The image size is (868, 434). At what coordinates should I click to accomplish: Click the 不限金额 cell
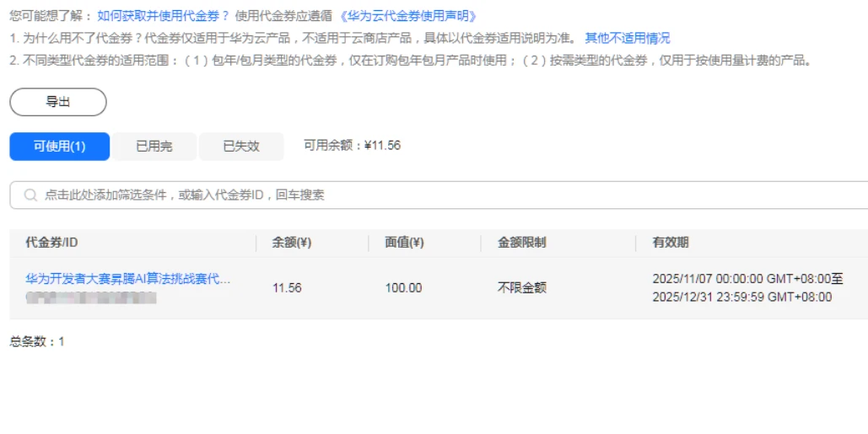[522, 288]
